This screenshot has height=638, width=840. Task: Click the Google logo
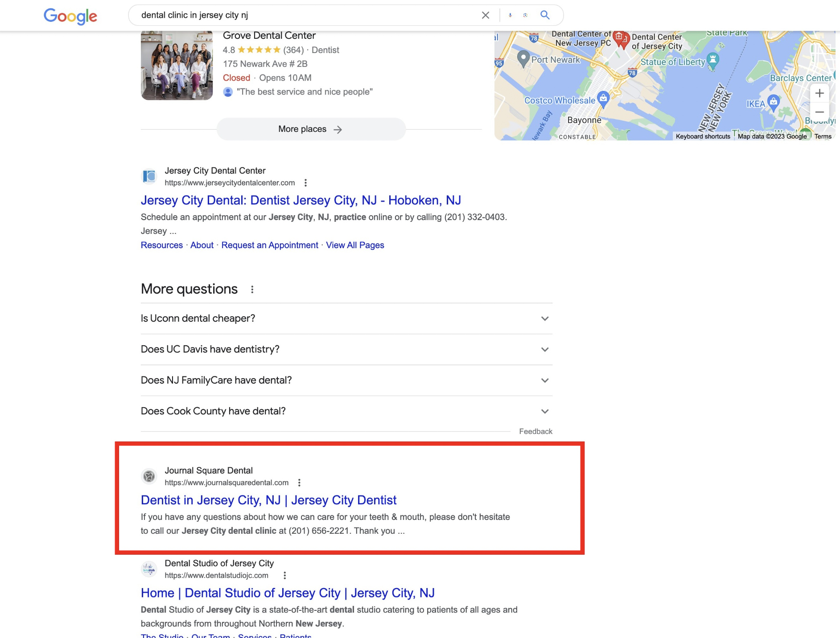pyautogui.click(x=70, y=16)
